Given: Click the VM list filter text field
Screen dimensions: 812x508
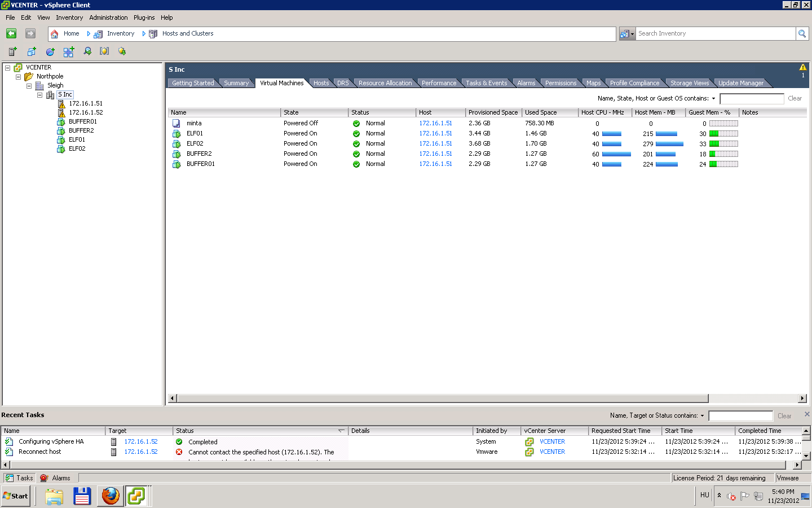Looking at the screenshot, I should [x=752, y=99].
